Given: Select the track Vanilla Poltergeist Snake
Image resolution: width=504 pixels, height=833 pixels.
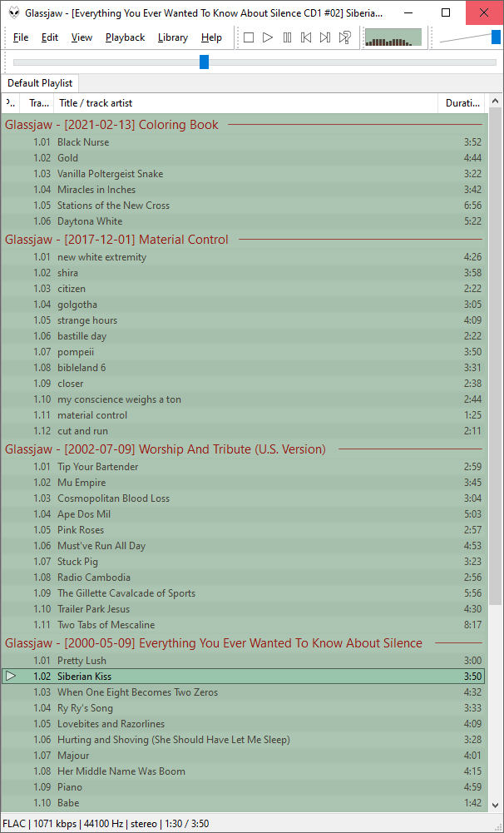Looking at the screenshot, I should click(x=245, y=174).
